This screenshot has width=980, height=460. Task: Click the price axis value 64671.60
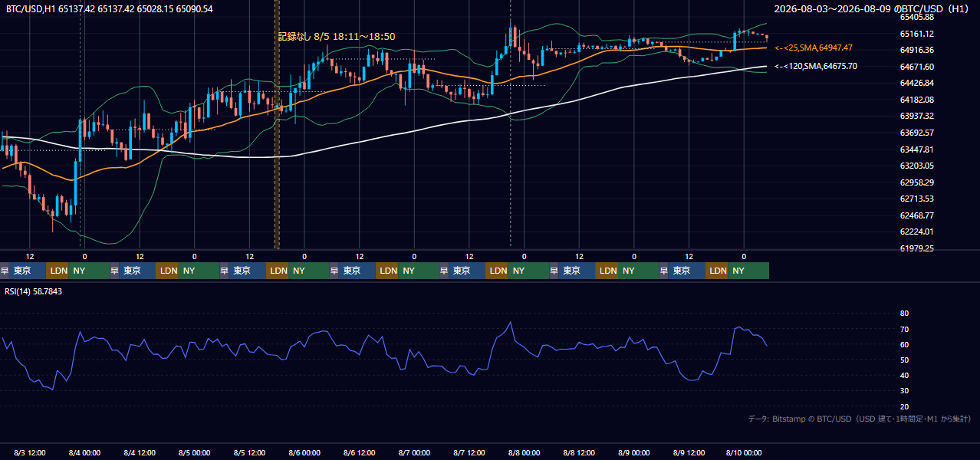(x=916, y=67)
